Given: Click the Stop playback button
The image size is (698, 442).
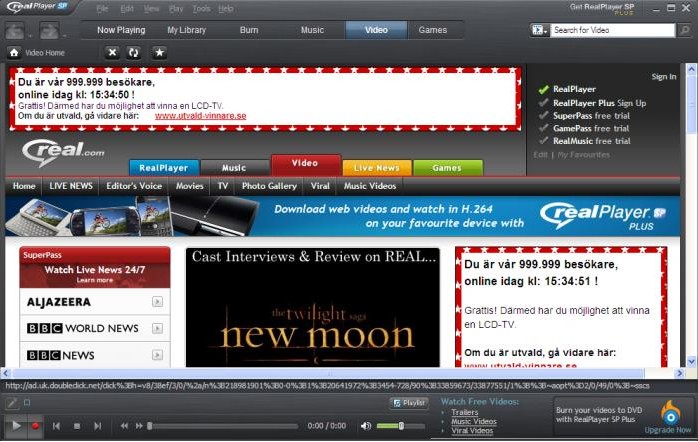Looking at the screenshot, I should [x=77, y=426].
